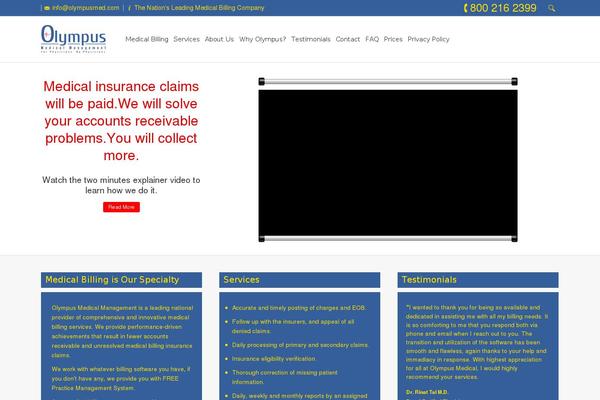Click the red Read More button
The image size is (600, 400).
point(121,207)
